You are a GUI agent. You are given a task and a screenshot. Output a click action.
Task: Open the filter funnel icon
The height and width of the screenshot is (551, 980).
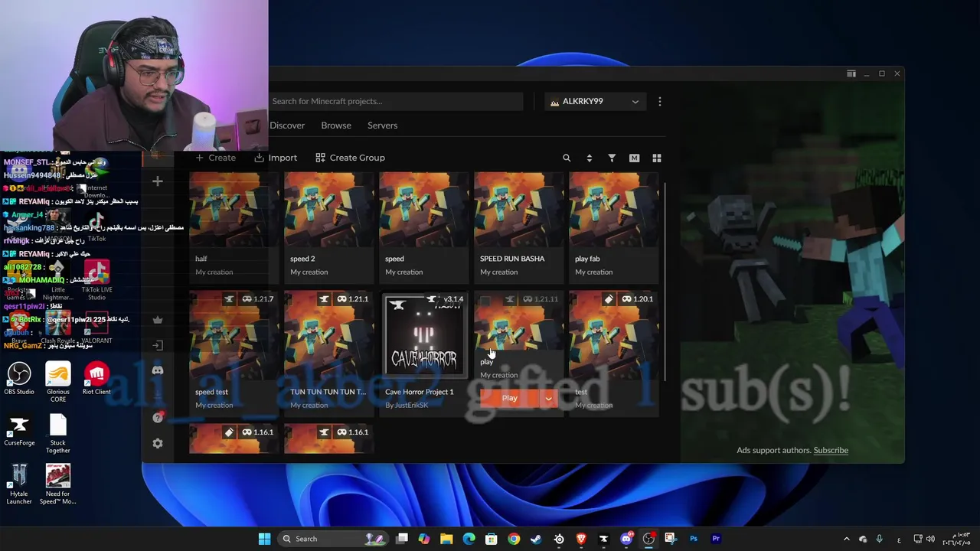click(612, 158)
